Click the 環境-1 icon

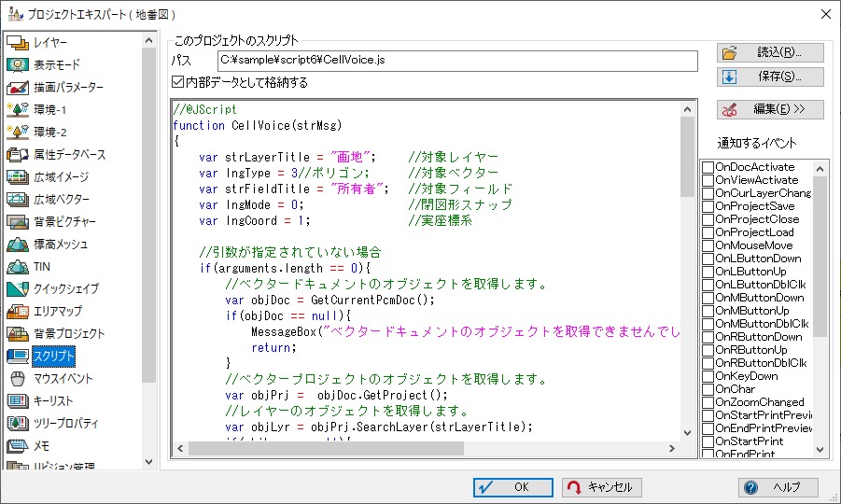click(17, 110)
